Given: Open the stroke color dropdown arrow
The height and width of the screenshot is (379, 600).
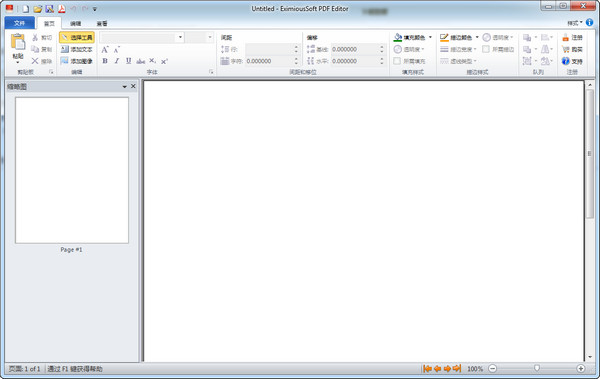Looking at the screenshot, I should click(x=477, y=38).
